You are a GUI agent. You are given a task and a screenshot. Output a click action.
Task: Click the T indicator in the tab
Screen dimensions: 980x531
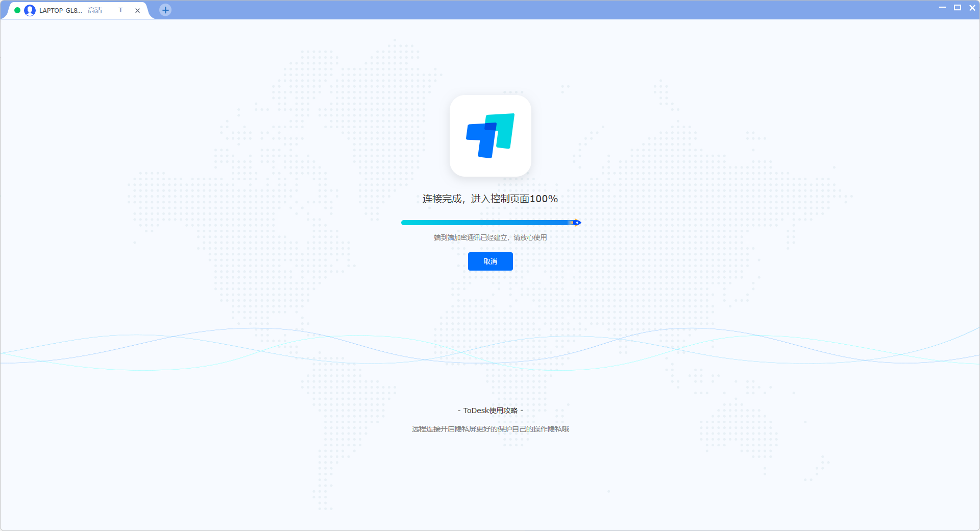[120, 10]
